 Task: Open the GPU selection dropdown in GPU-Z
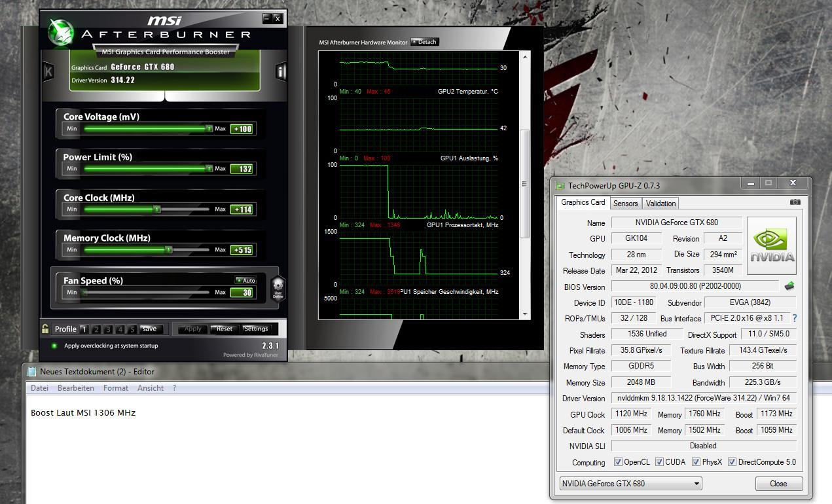630,484
